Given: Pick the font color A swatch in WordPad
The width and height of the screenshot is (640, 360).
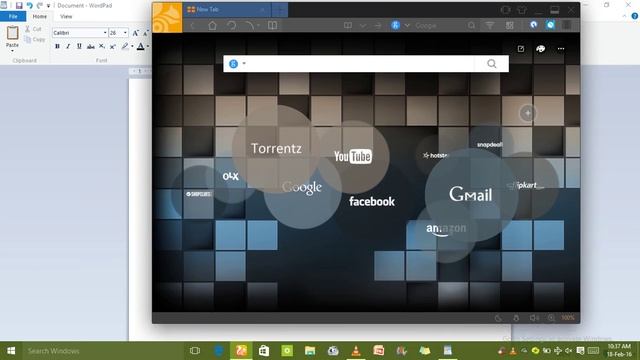Looking at the screenshot, I should coord(140,47).
